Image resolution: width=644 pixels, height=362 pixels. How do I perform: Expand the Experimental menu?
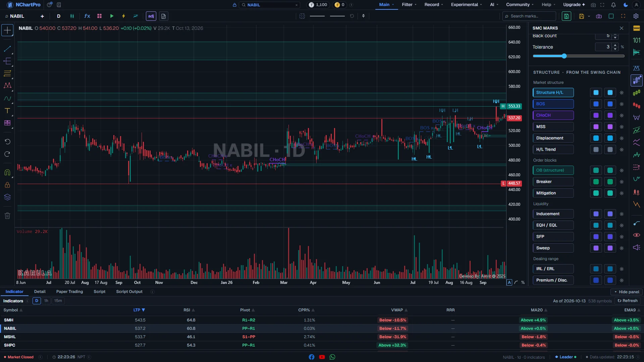(466, 5)
